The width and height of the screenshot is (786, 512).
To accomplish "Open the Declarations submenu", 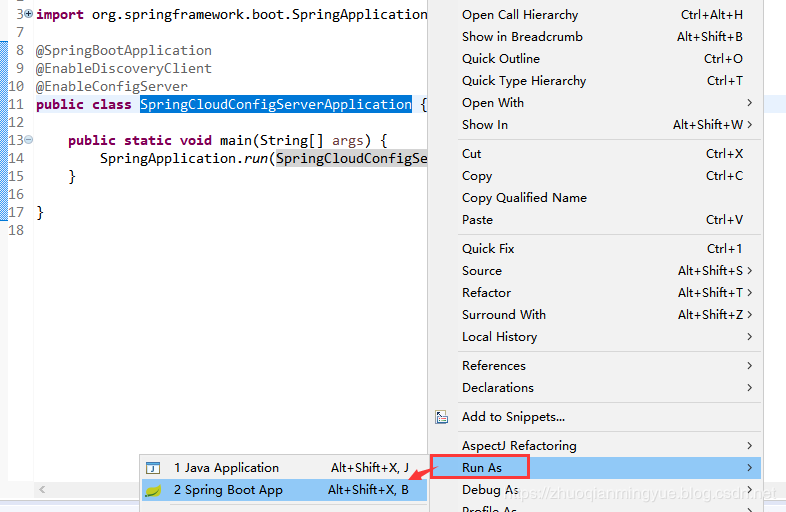I will pos(596,388).
